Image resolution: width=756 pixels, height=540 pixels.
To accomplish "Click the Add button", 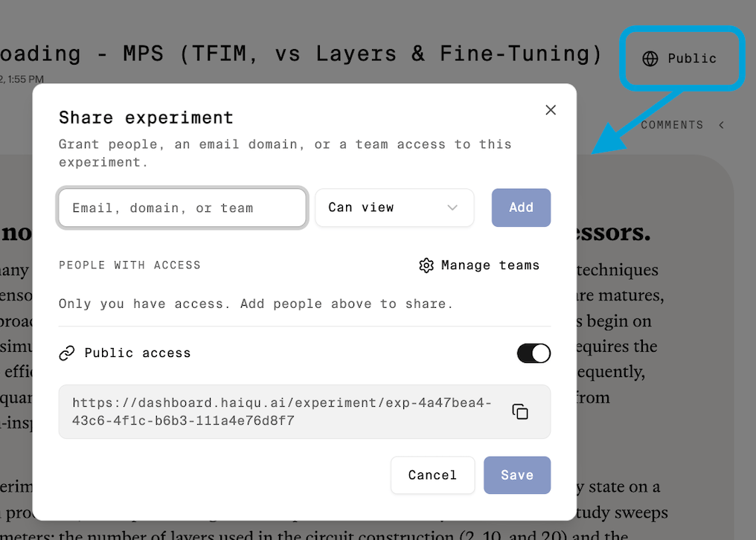I will pyautogui.click(x=521, y=208).
